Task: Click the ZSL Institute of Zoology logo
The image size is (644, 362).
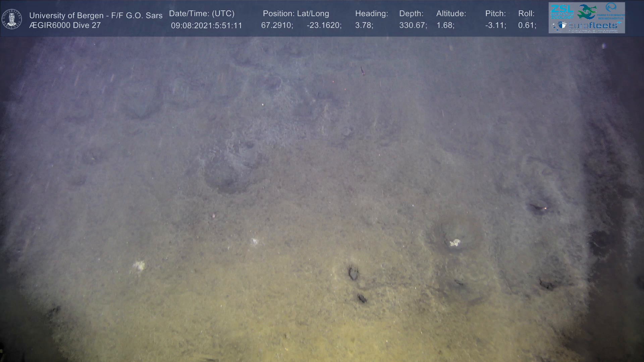Action: point(562,11)
